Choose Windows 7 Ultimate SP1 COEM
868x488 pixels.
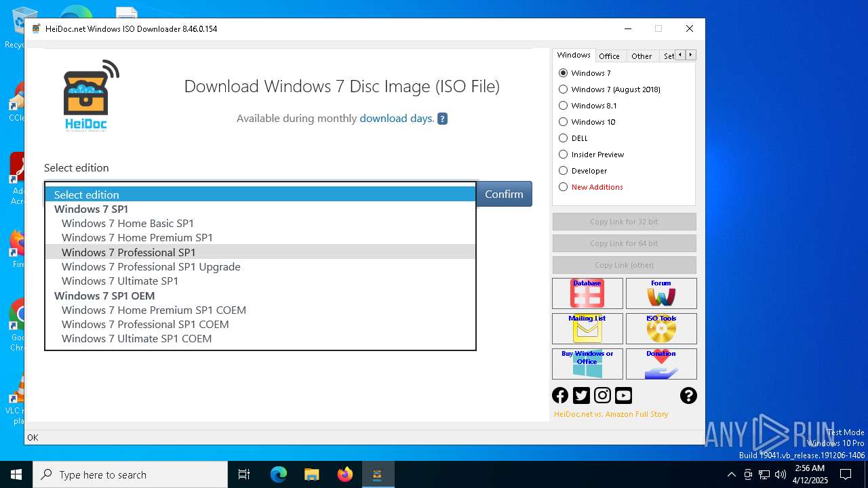pyautogui.click(x=260, y=338)
